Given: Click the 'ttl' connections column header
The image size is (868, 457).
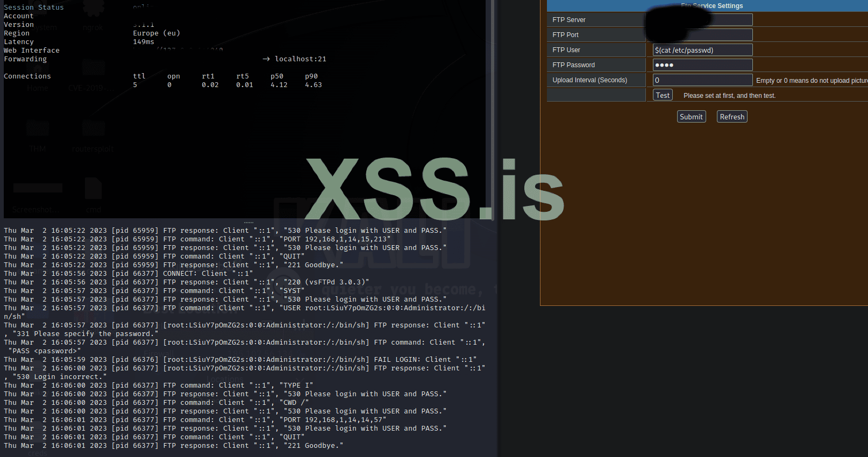Looking at the screenshot, I should click(139, 76).
